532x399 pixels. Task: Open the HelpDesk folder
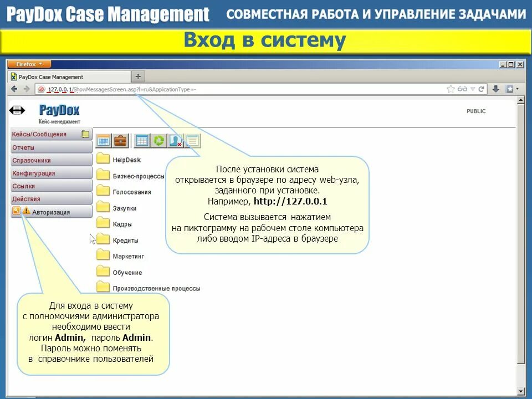point(119,159)
